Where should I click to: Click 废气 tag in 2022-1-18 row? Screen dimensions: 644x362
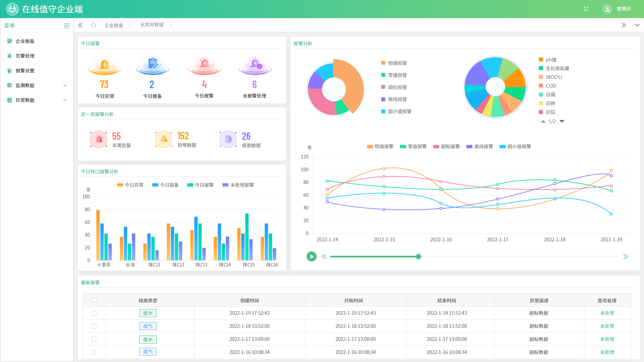(148, 326)
